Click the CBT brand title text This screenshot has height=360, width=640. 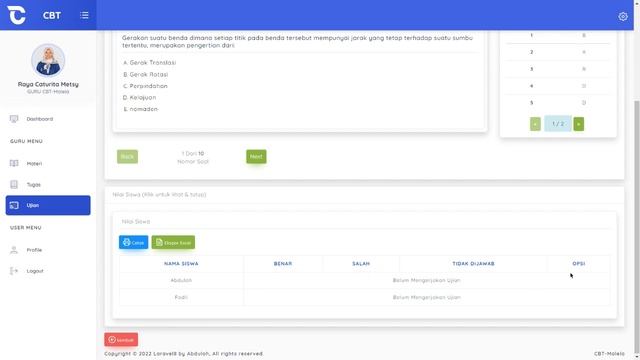pos(52,15)
